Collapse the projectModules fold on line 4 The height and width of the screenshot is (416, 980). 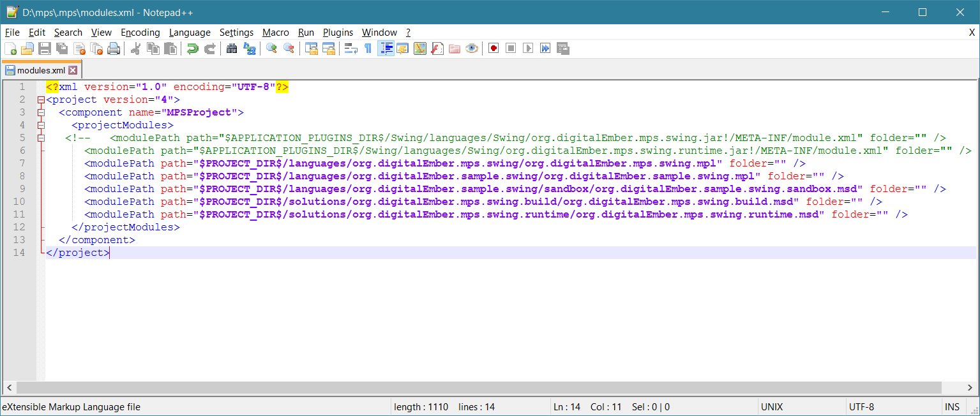[41, 125]
